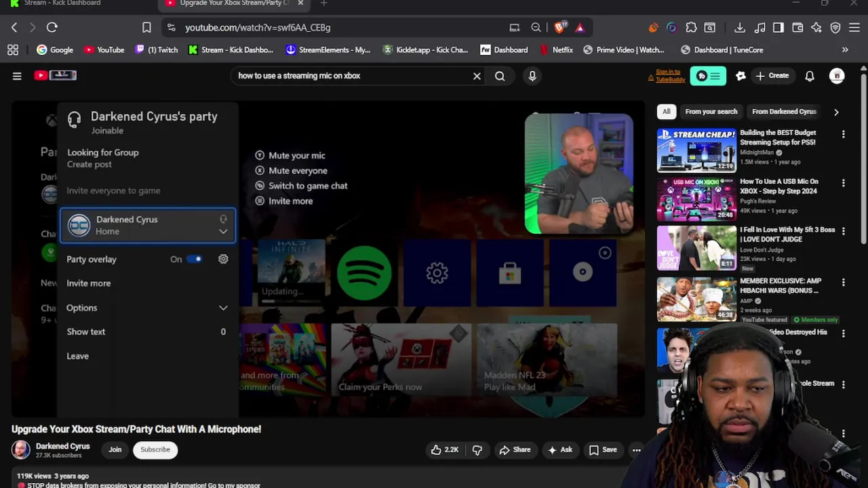
Task: Click the YouTube logo
Action: 56,75
